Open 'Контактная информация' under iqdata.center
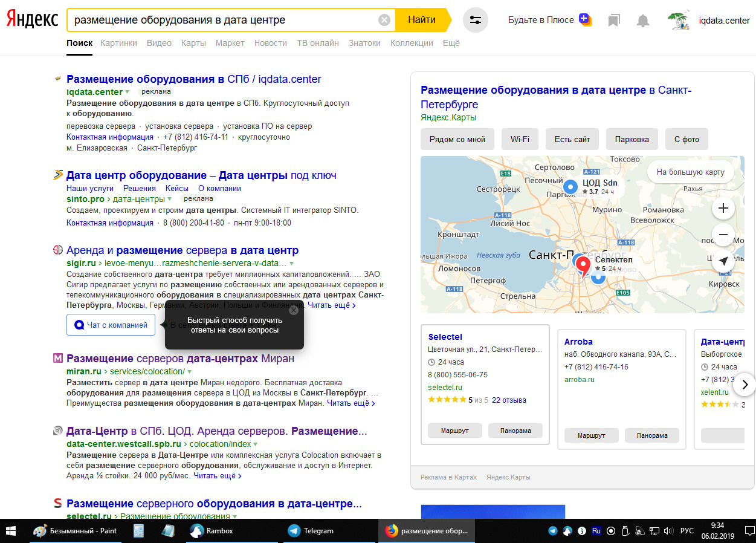The width and height of the screenshot is (756, 543). pyautogui.click(x=110, y=137)
